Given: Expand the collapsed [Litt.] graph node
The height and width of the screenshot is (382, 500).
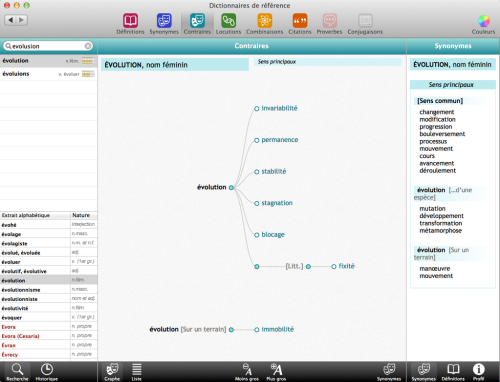Looking at the screenshot, I should [x=308, y=266].
